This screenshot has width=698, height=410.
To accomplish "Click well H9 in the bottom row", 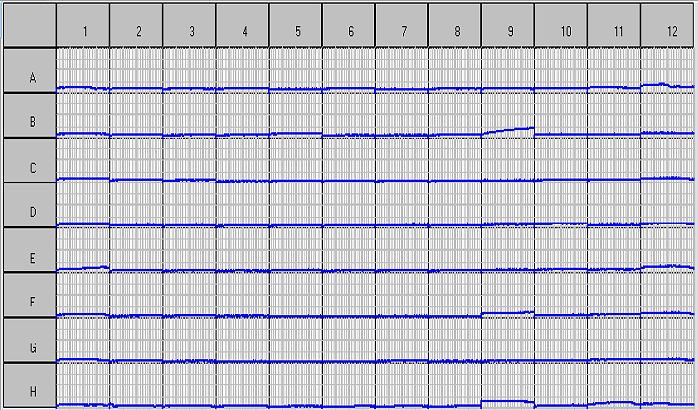I will (x=508, y=386).
